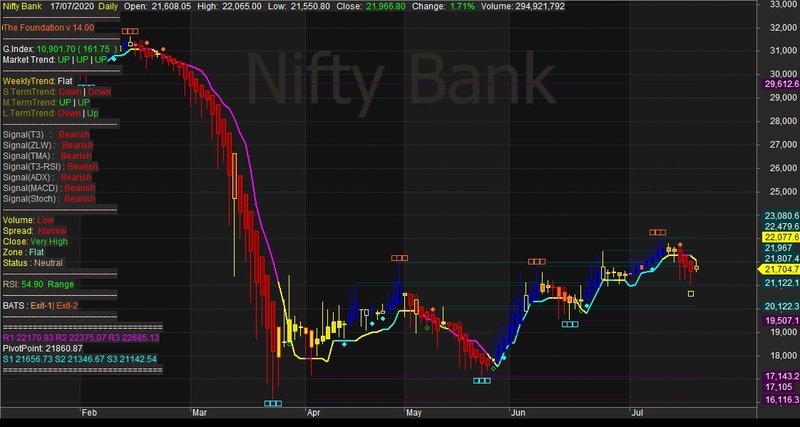Click the PivotPoint 21860.87 value
This screenshot has height=427, width=800.
(43, 348)
